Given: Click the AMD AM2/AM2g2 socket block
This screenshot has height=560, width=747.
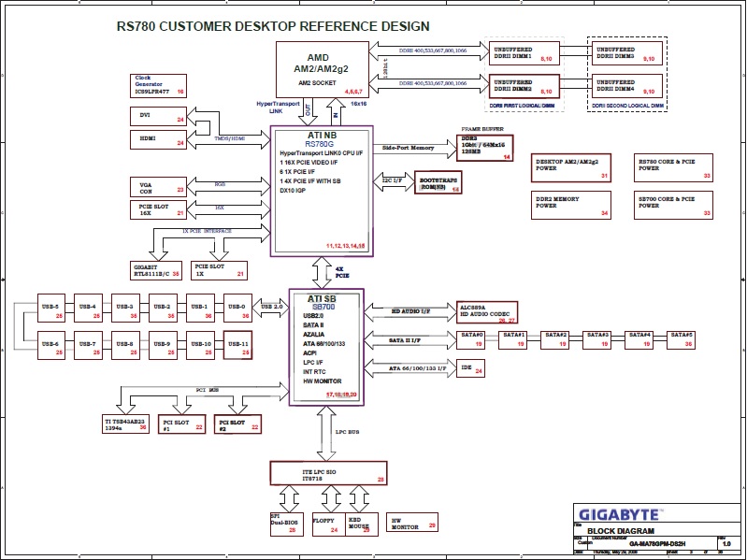Looking at the screenshot, I should tap(323, 69).
